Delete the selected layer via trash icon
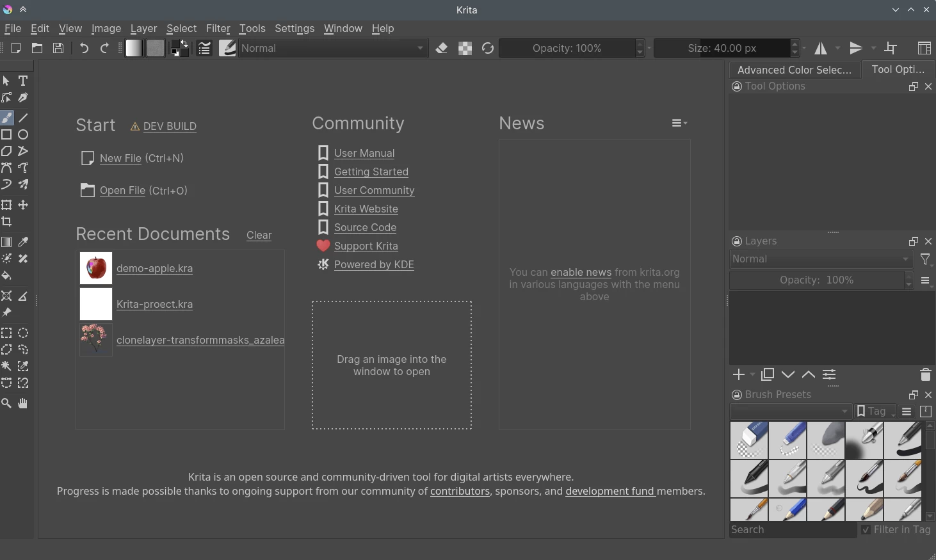The height and width of the screenshot is (560, 936). coord(924,374)
